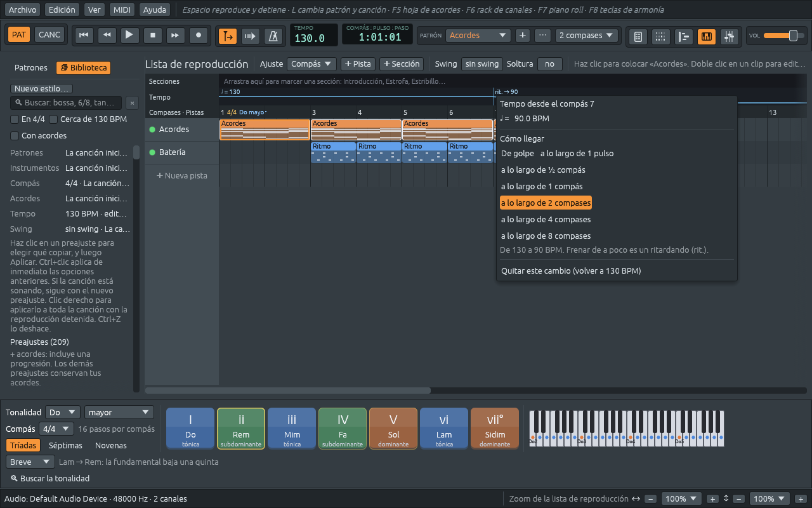The height and width of the screenshot is (508, 812).
Task: Zoom in playlist vertically with last plus
Action: [801, 499]
